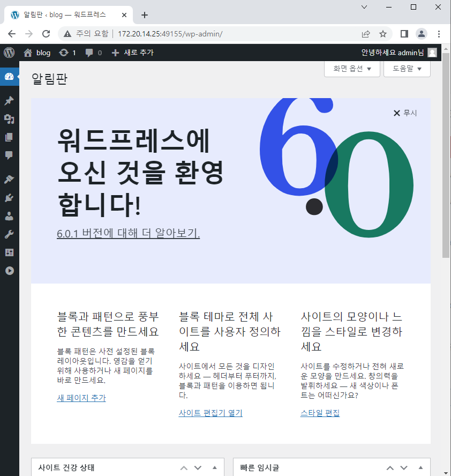Open comments bubble in admin bar

click(x=93, y=53)
